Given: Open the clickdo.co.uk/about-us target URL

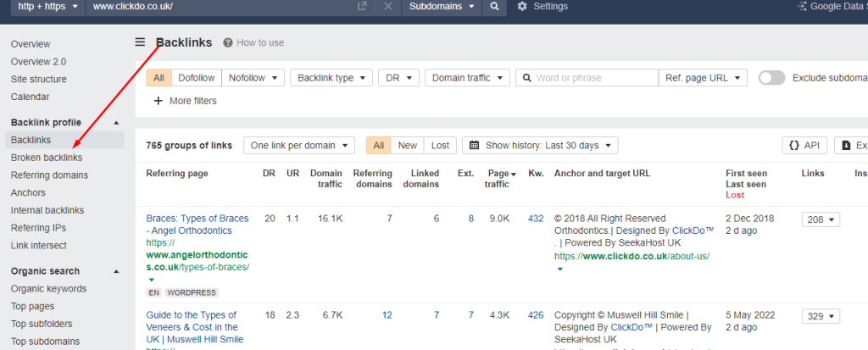Looking at the screenshot, I should (x=632, y=257).
